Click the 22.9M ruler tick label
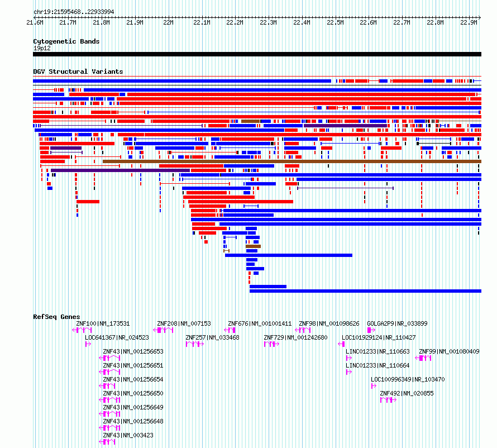Image resolution: width=497 pixels, height=448 pixels. tap(469, 22)
